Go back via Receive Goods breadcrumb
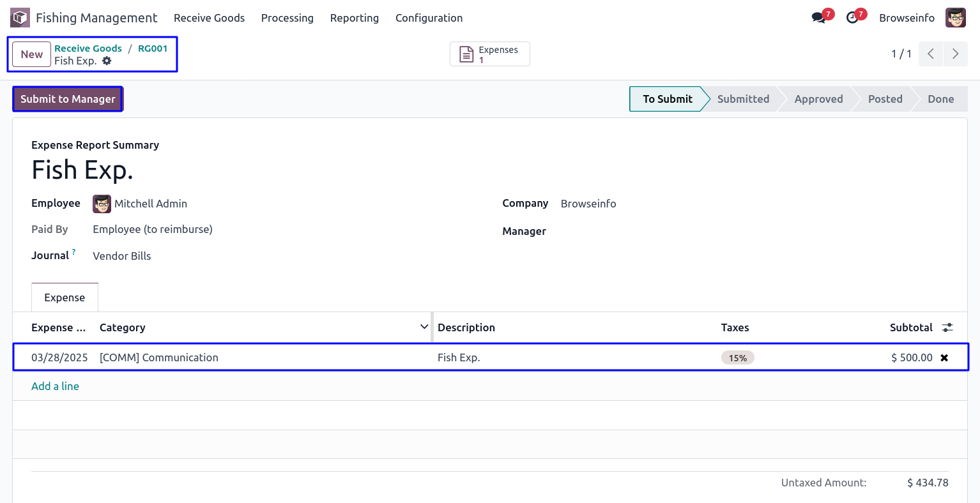Screen dimensions: 980x503 tap(88, 49)
